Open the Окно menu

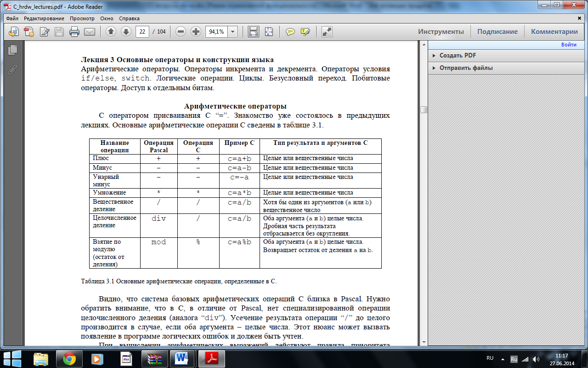point(107,18)
